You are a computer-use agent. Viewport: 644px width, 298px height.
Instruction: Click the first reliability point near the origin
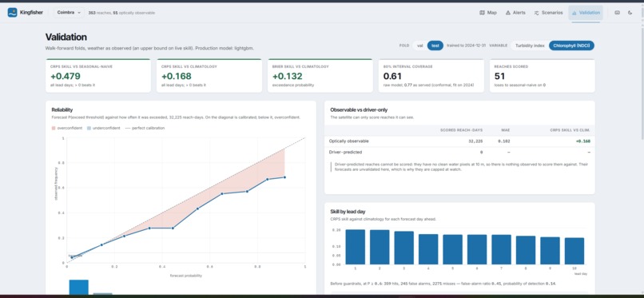point(72,258)
